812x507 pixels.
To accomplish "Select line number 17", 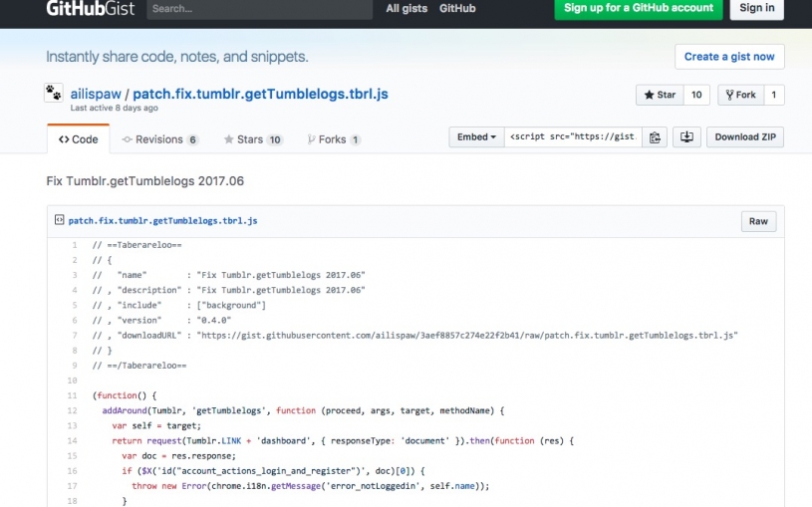I will [x=73, y=486].
